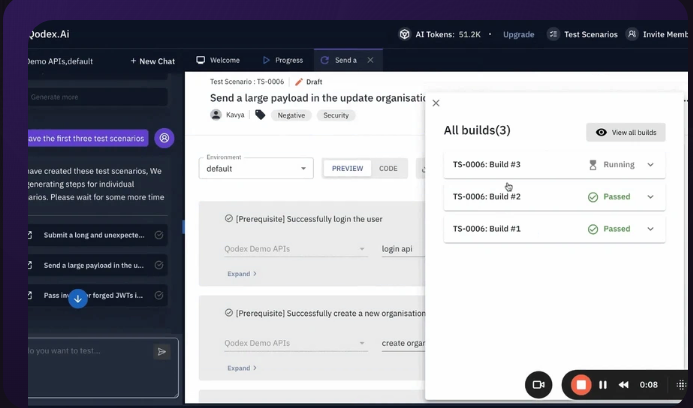Stop the screen recording
This screenshot has height=408, width=693.
click(x=579, y=384)
